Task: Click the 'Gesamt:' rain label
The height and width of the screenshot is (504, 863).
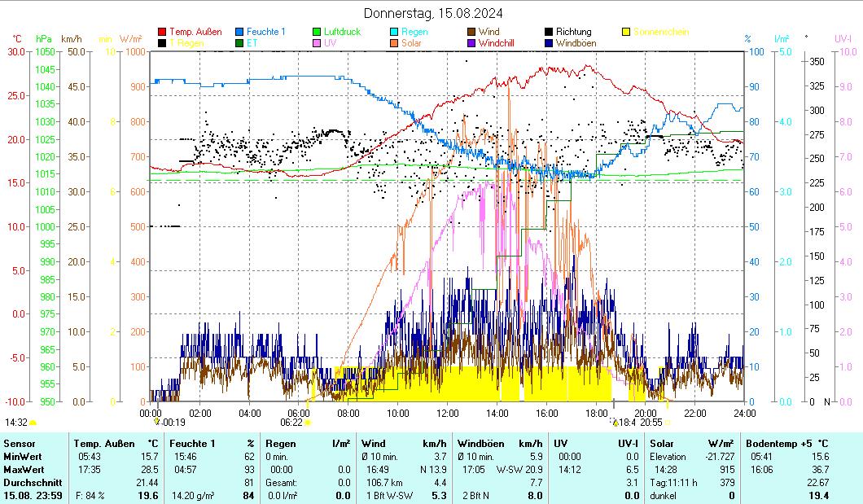Action: pos(281,483)
